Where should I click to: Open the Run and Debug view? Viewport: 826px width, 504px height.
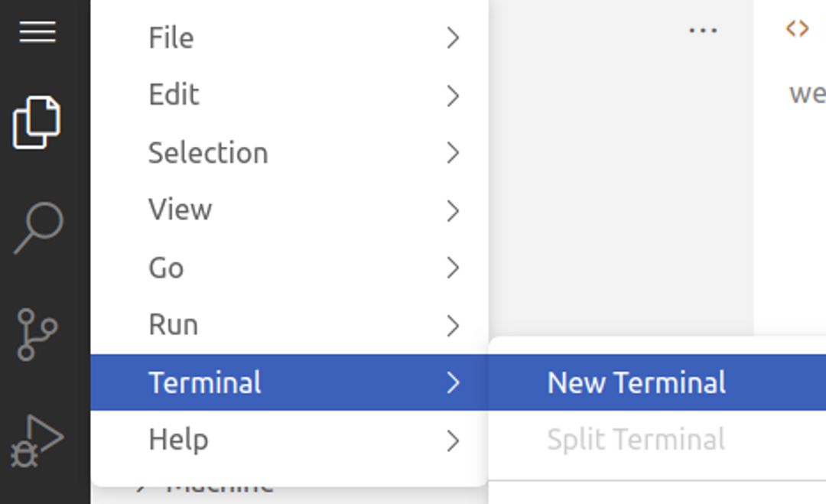pos(37,441)
